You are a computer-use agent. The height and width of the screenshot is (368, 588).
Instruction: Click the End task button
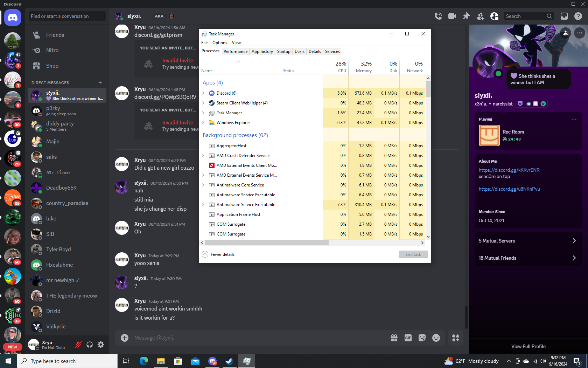pos(413,254)
